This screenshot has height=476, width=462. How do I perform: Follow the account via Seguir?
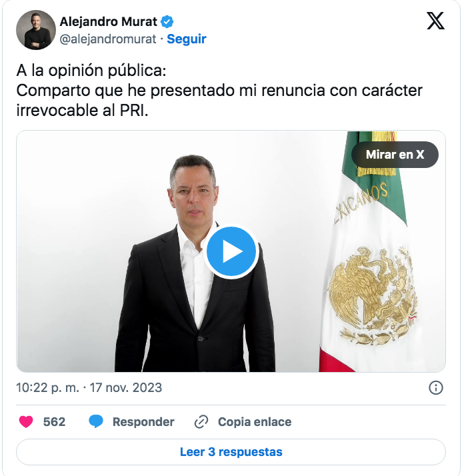point(187,39)
